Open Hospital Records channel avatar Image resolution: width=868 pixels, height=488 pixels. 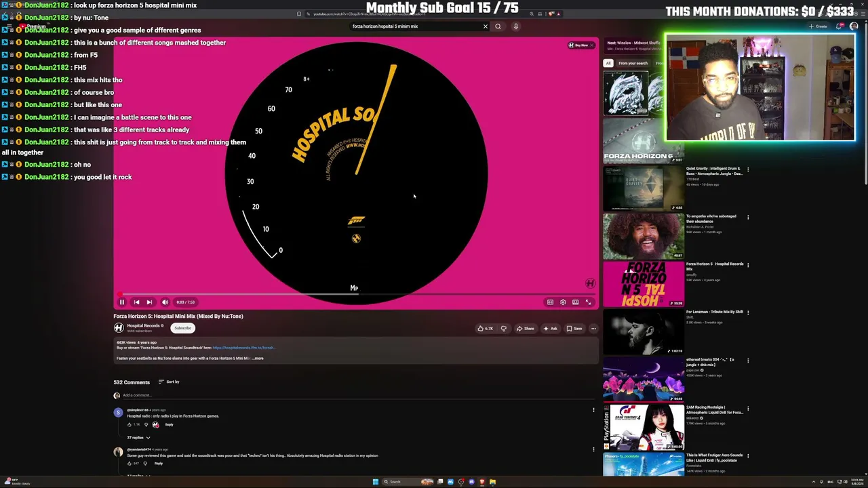pyautogui.click(x=119, y=328)
